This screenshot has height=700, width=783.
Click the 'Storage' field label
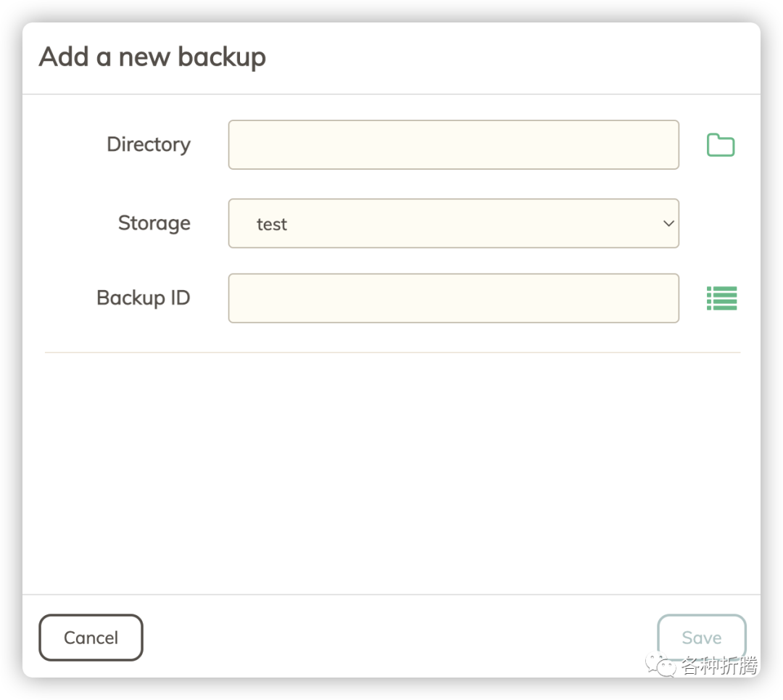point(154,223)
